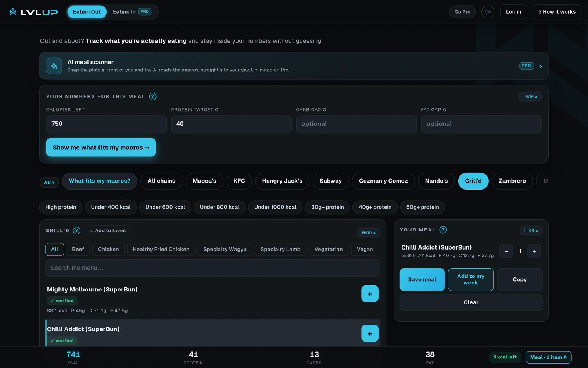Click Go Pro button
The height and width of the screenshot is (368, 588).
tap(462, 12)
